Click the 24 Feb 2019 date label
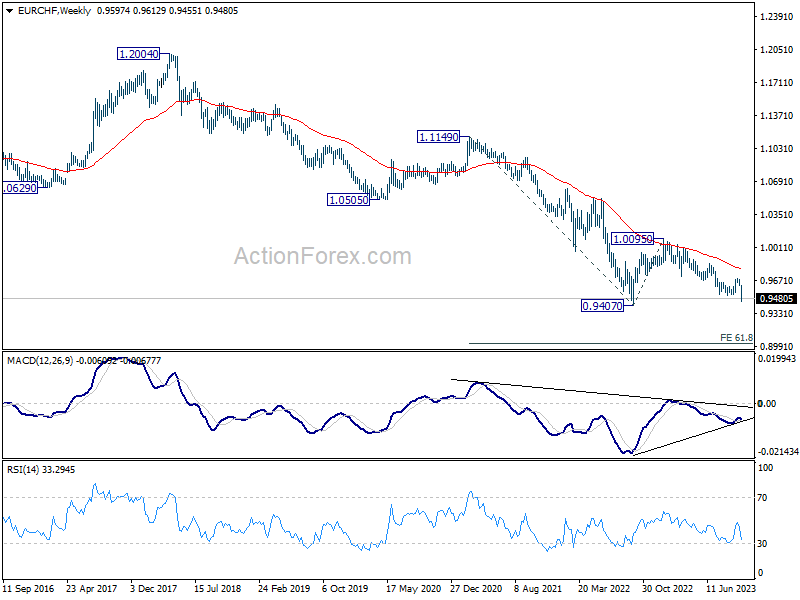 click(284, 589)
